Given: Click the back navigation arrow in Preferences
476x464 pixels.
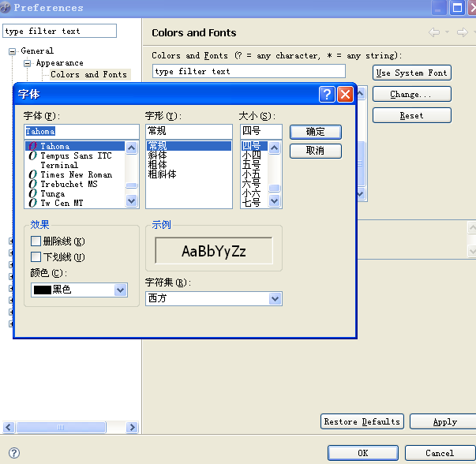Looking at the screenshot, I should (434, 32).
